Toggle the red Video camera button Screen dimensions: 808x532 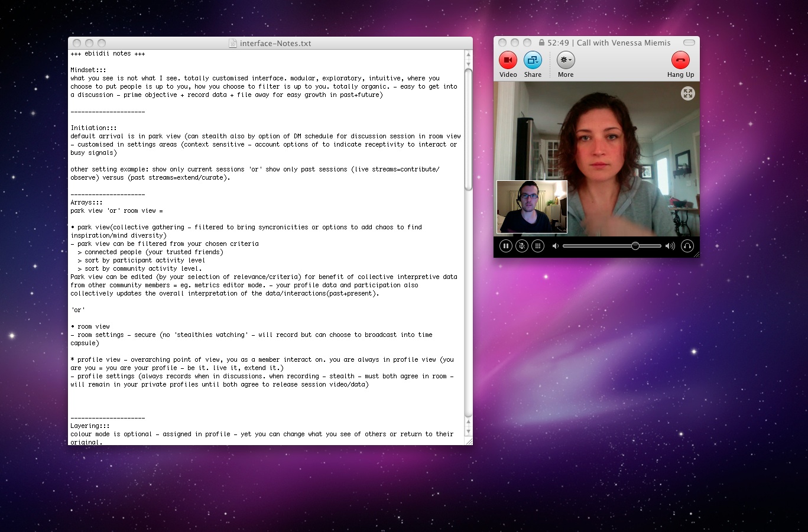click(508, 60)
